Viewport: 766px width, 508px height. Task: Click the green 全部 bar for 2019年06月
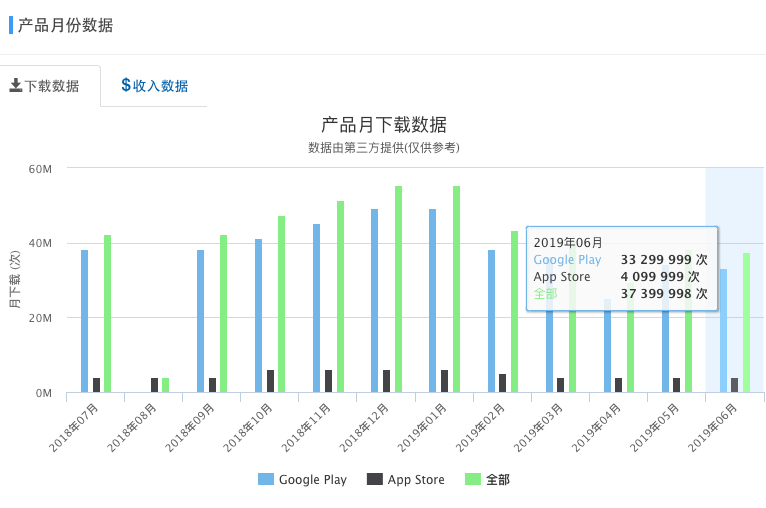(x=746, y=323)
